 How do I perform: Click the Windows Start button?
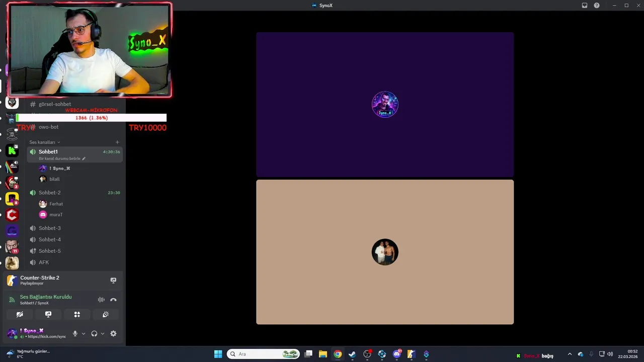[218, 354]
